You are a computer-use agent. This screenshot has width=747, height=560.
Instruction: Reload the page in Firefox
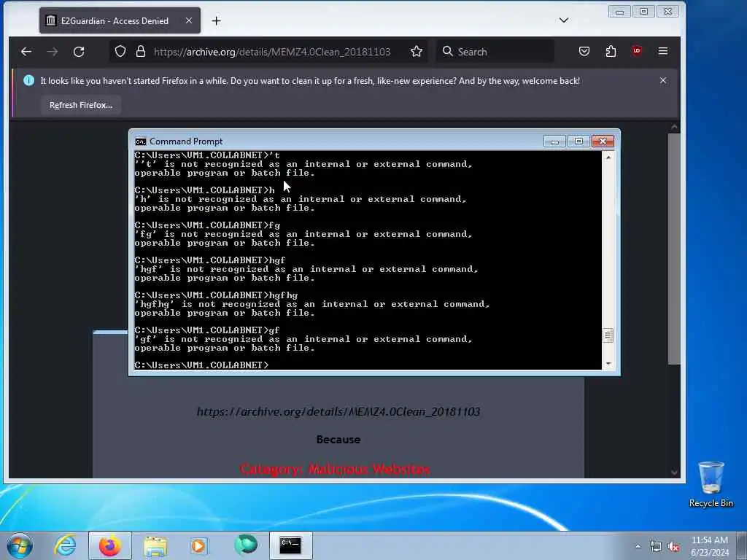pyautogui.click(x=79, y=52)
